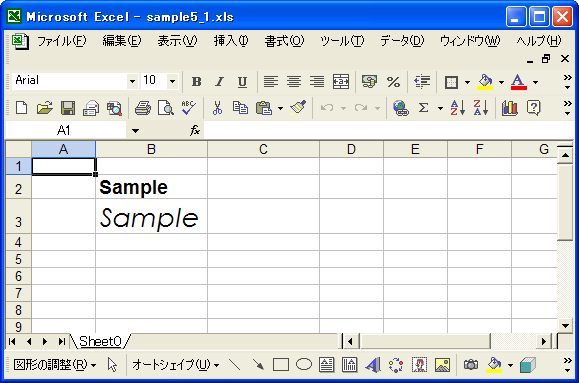
Task: Sort ascending A to Z
Action: (x=458, y=108)
